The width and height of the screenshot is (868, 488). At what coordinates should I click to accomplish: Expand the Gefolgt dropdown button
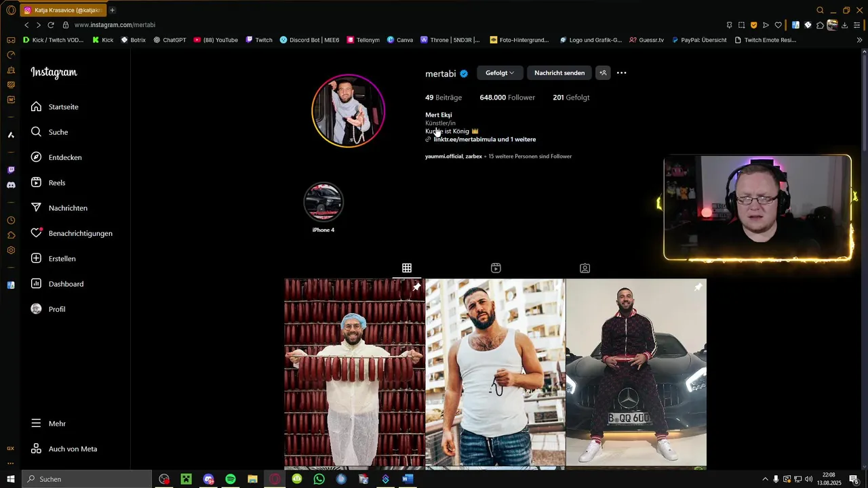pyautogui.click(x=500, y=73)
